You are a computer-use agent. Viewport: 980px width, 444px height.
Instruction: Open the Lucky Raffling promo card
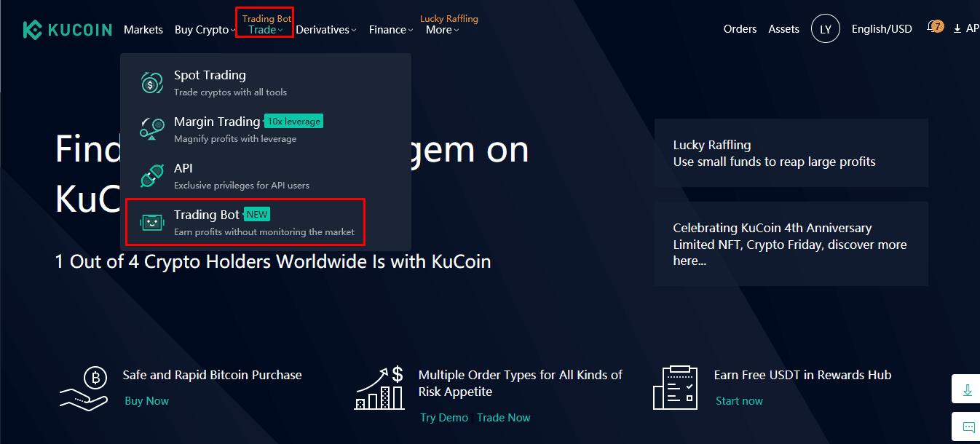pos(791,153)
